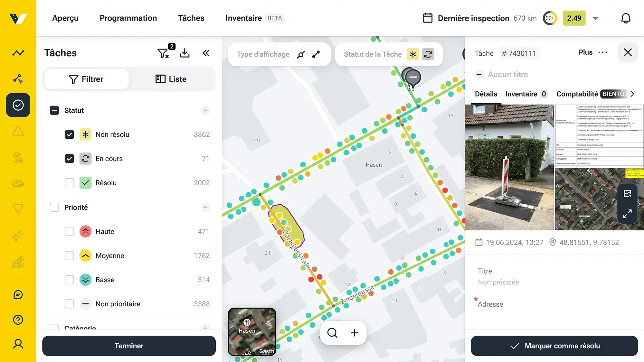Enable the Haute priority filter
The image size is (644, 362).
(x=69, y=231)
